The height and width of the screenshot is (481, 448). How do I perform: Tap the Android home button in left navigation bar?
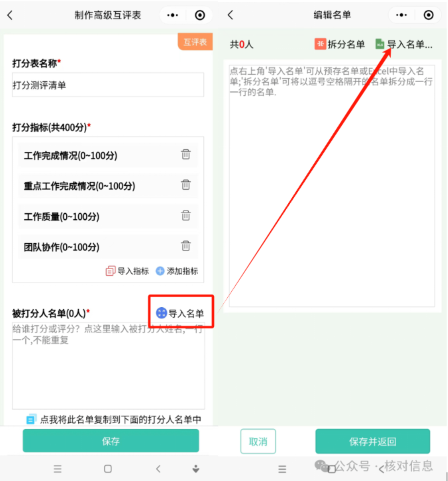[x=108, y=469]
